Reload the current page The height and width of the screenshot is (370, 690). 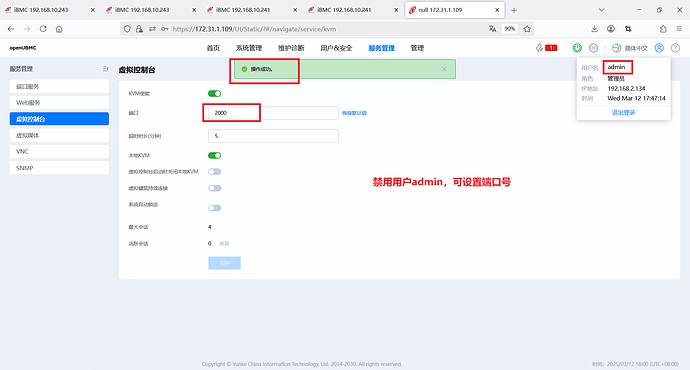click(43, 29)
